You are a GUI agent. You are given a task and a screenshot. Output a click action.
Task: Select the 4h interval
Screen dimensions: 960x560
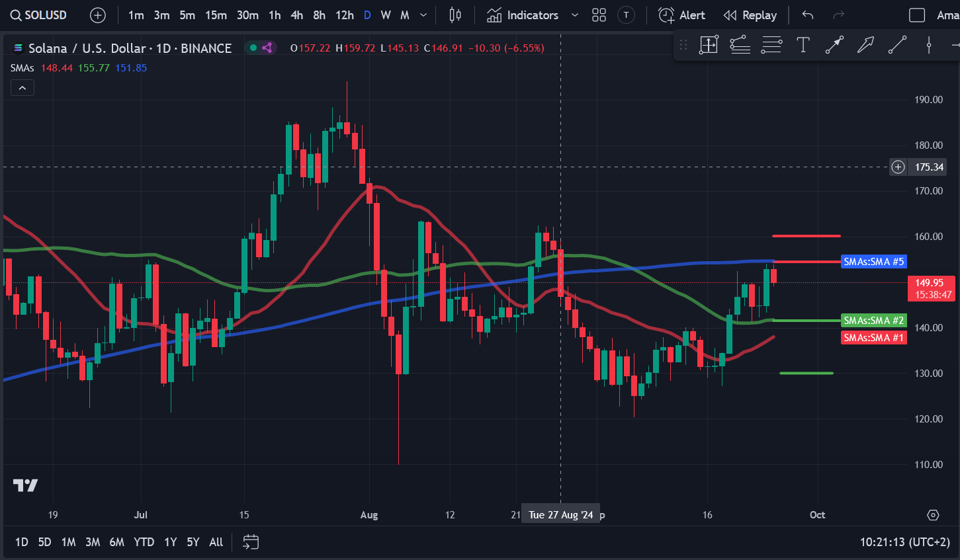pos(297,15)
